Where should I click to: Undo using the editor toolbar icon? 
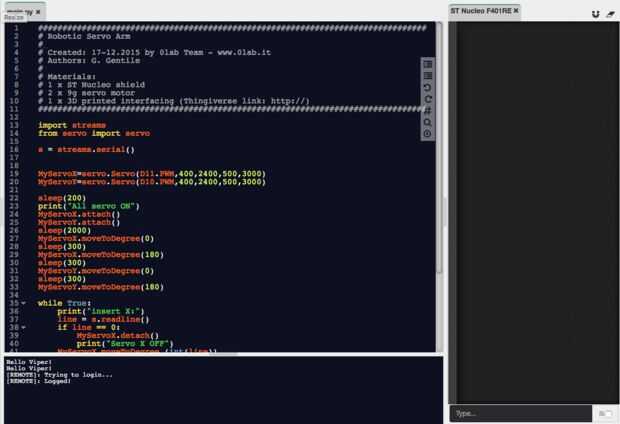427,87
